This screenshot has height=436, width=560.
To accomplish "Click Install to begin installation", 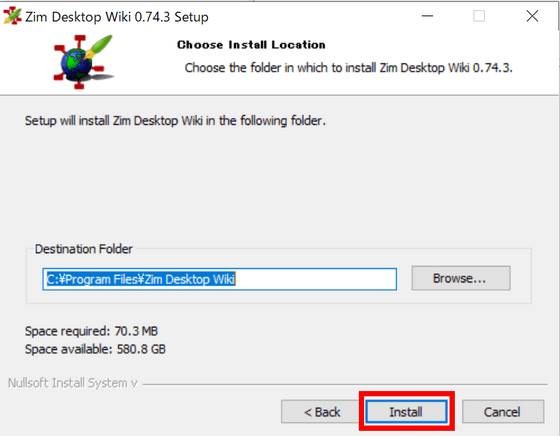I will tap(406, 412).
